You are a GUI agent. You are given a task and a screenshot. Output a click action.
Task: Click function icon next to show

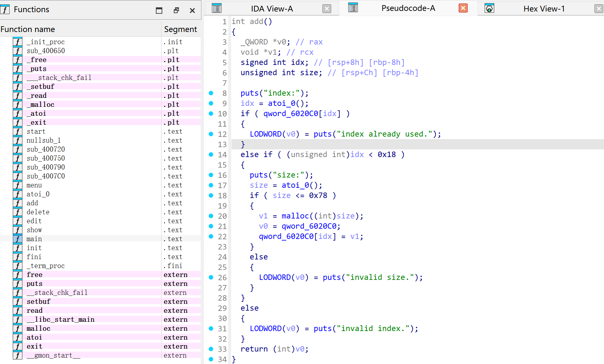tap(18, 230)
